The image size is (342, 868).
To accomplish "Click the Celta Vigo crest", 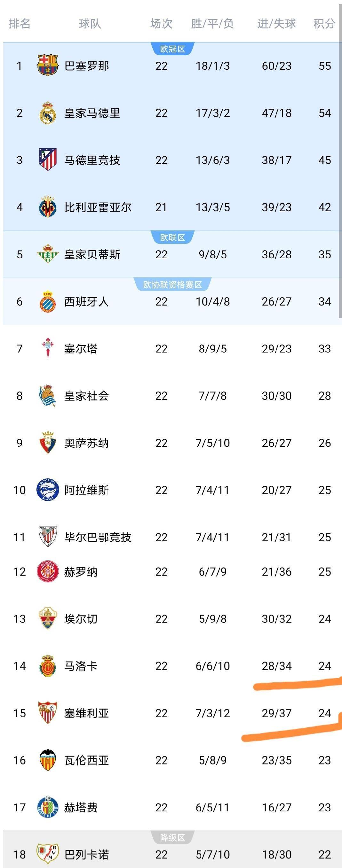I will (48, 348).
